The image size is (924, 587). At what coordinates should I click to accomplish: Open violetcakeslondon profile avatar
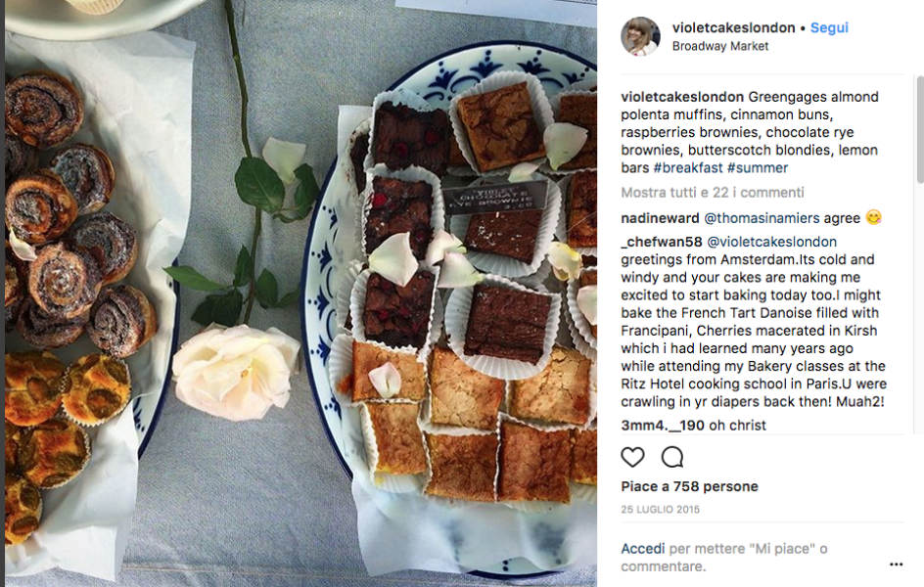point(640,36)
